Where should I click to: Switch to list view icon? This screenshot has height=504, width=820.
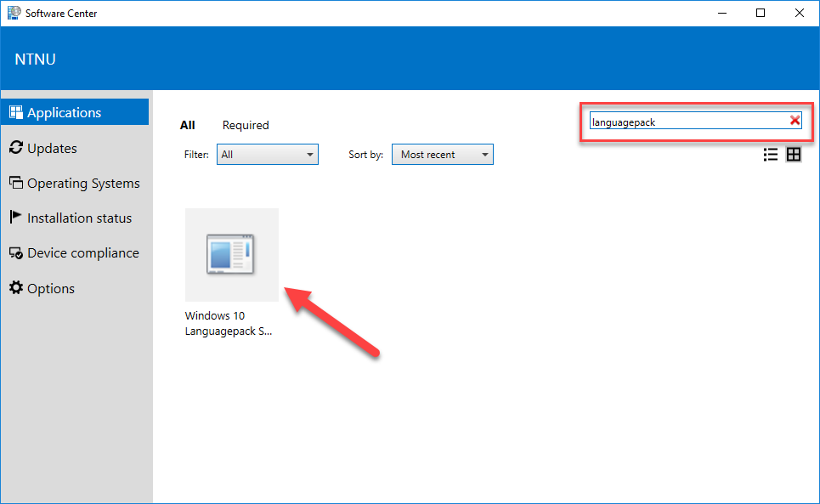pos(771,155)
